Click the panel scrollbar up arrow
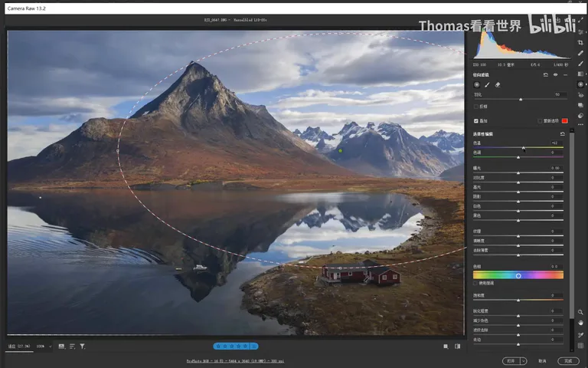588x368 pixels. 571,130
